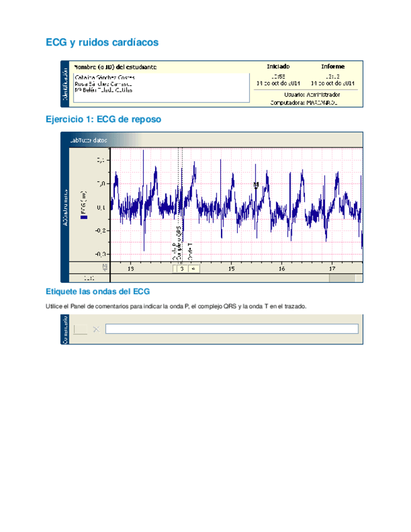411x532 pixels.
Task: Click the blue ECG channel color swatch
Action: (x=84, y=215)
